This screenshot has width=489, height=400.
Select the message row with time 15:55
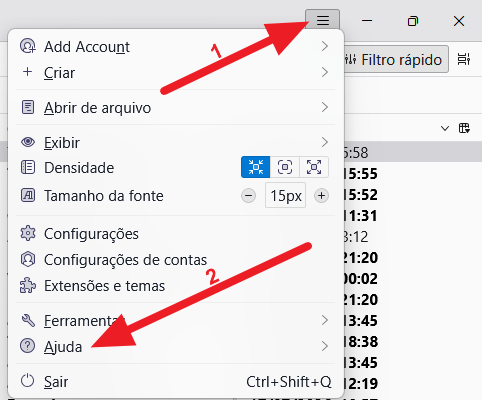click(x=413, y=174)
